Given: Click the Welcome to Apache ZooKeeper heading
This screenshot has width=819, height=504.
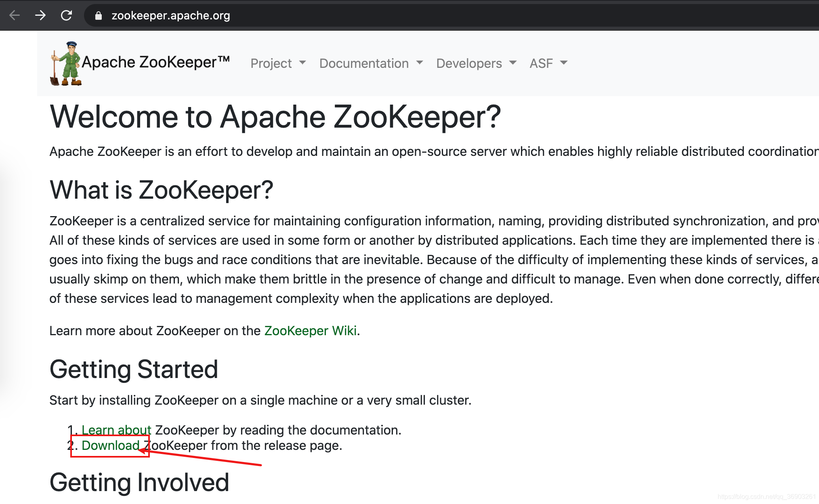Looking at the screenshot, I should (x=275, y=117).
